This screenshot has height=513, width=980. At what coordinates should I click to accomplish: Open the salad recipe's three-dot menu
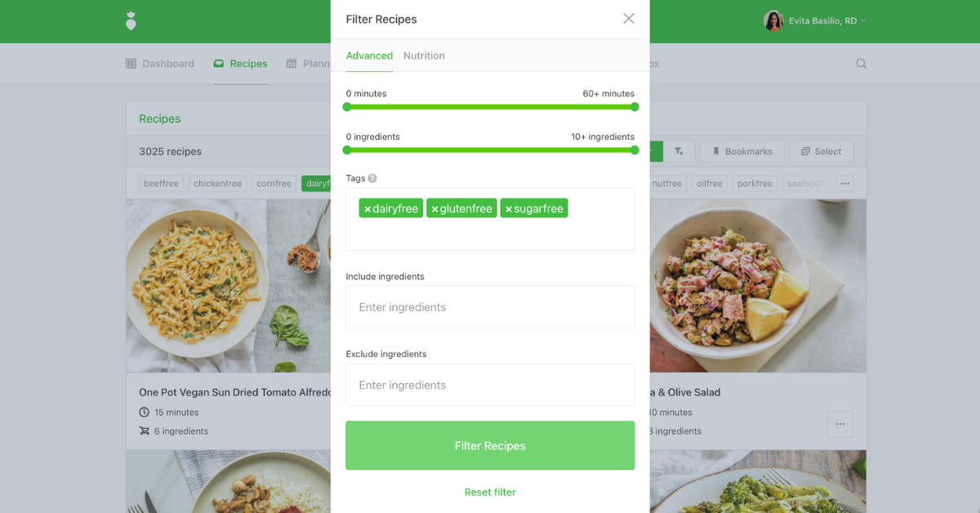(840, 424)
